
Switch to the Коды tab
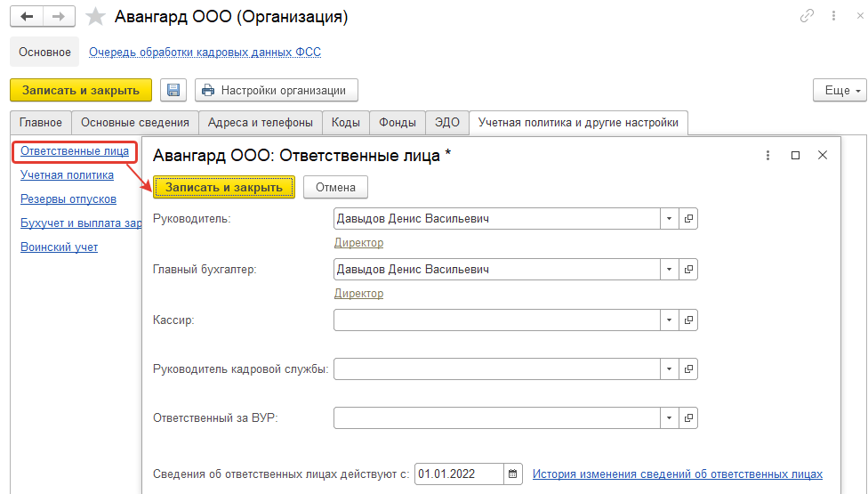[345, 123]
